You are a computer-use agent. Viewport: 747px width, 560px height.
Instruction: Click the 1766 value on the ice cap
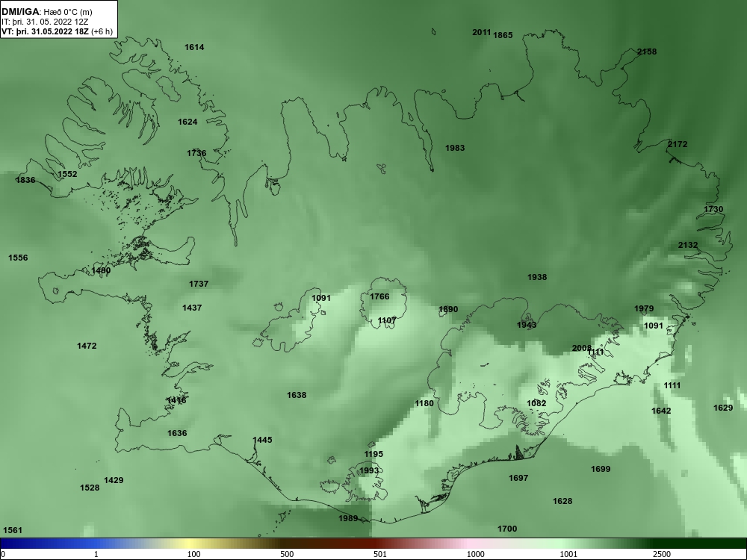(x=379, y=296)
